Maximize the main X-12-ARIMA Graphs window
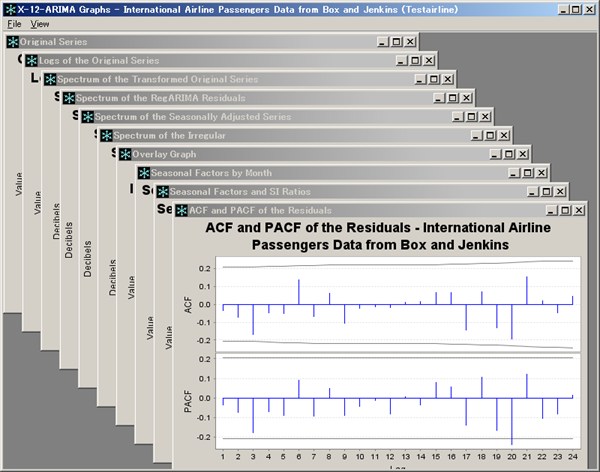 click(576, 10)
